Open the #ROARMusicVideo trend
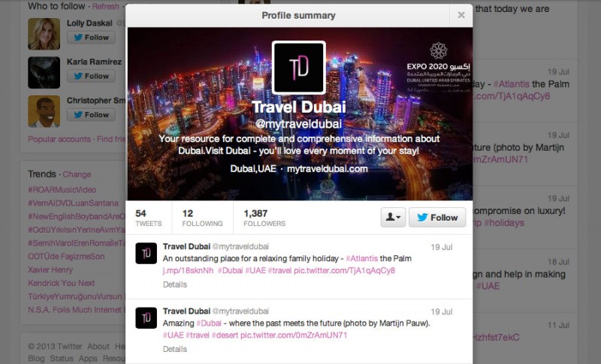The image size is (601, 364). pyautogui.click(x=62, y=190)
